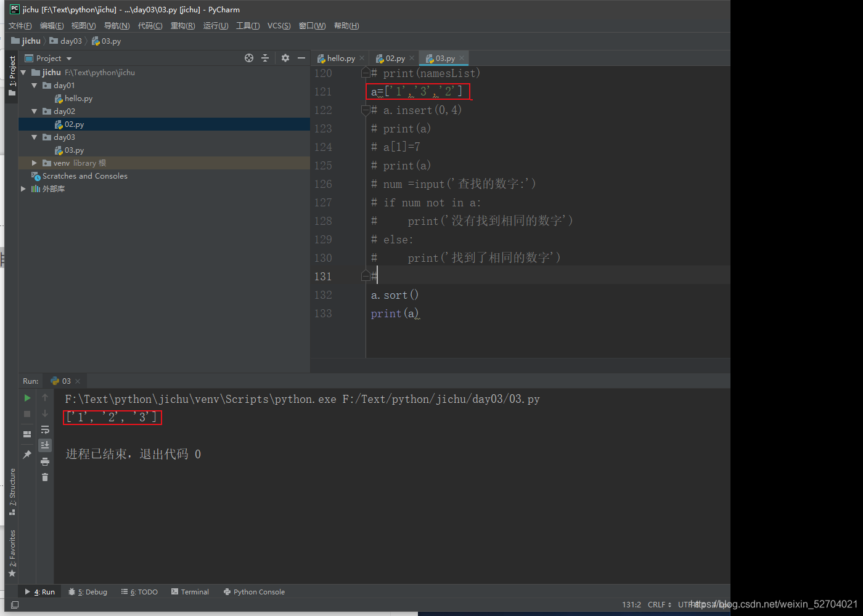Screen dimensions: 863x616
Task: Click the tool window quick access icon bottom-left
Action: 15,605
